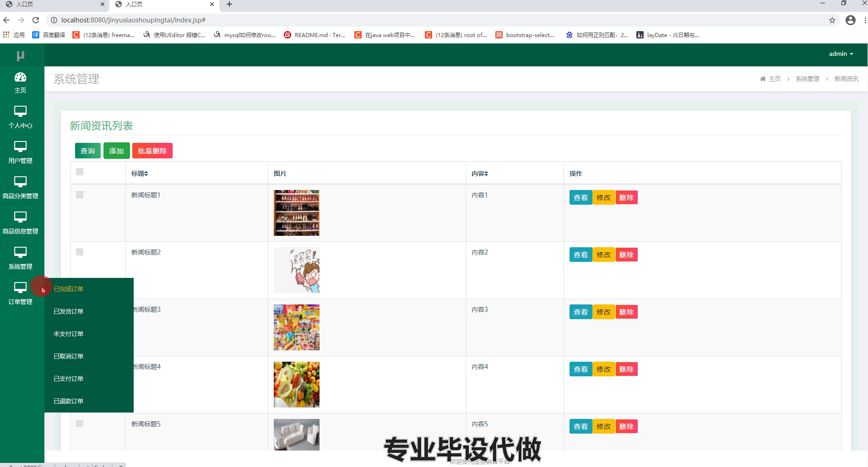Edit 新闻标题1 with 修改 button
Viewport: 868px width, 467px height.
pos(603,197)
